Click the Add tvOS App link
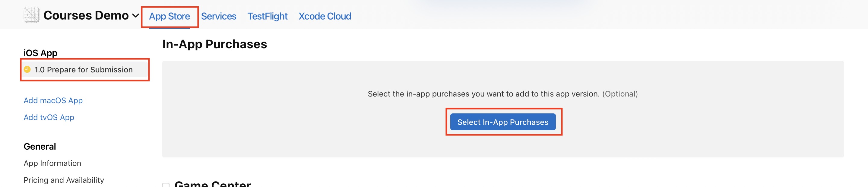 pyautogui.click(x=49, y=117)
